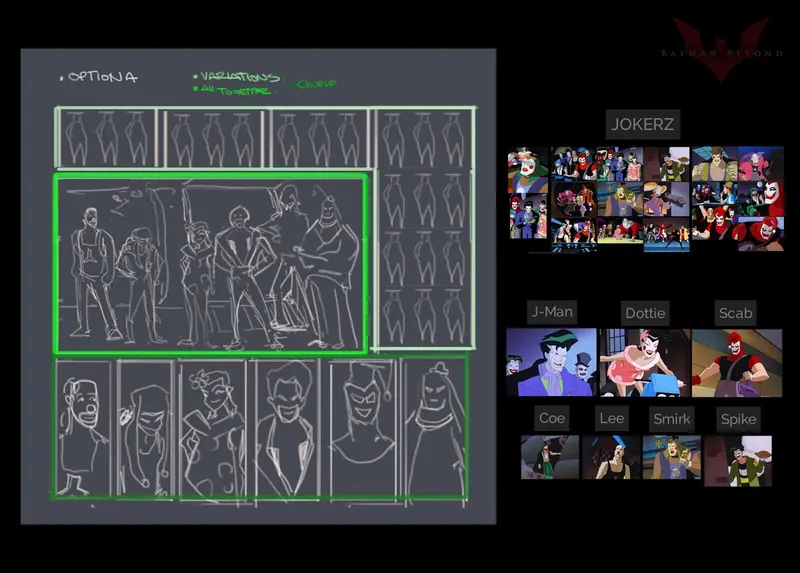The height and width of the screenshot is (573, 800).
Task: Click the Lee reference thumbnail
Action: point(611,457)
